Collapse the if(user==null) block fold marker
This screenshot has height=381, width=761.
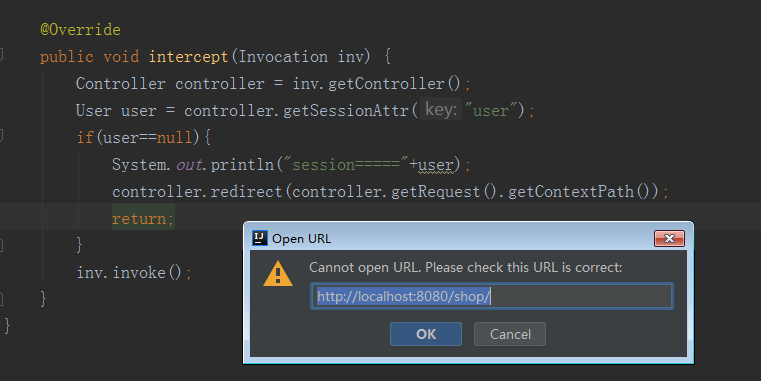[x=1, y=135]
